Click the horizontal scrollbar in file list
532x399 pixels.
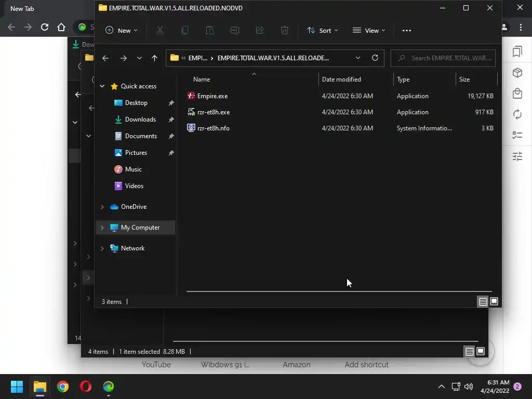click(x=339, y=291)
